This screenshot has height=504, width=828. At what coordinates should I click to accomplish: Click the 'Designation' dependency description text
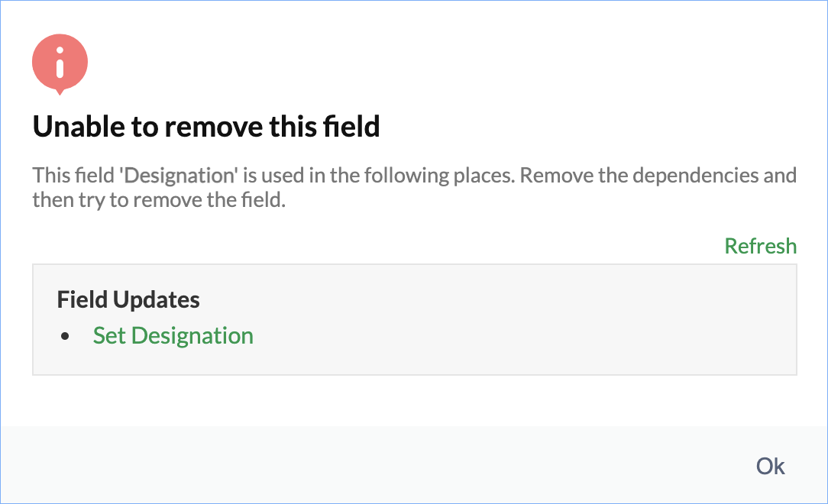414,187
